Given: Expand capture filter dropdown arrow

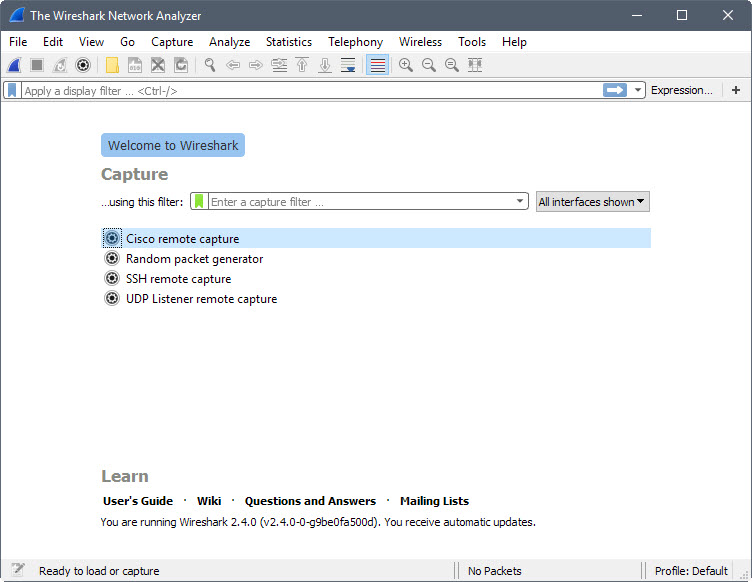Looking at the screenshot, I should (520, 201).
